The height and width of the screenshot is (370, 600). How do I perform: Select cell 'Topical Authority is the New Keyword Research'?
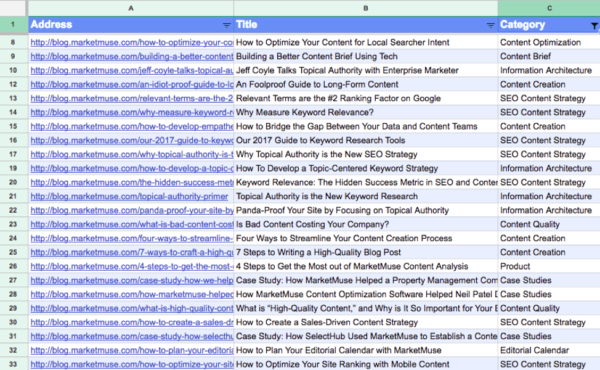366,196
